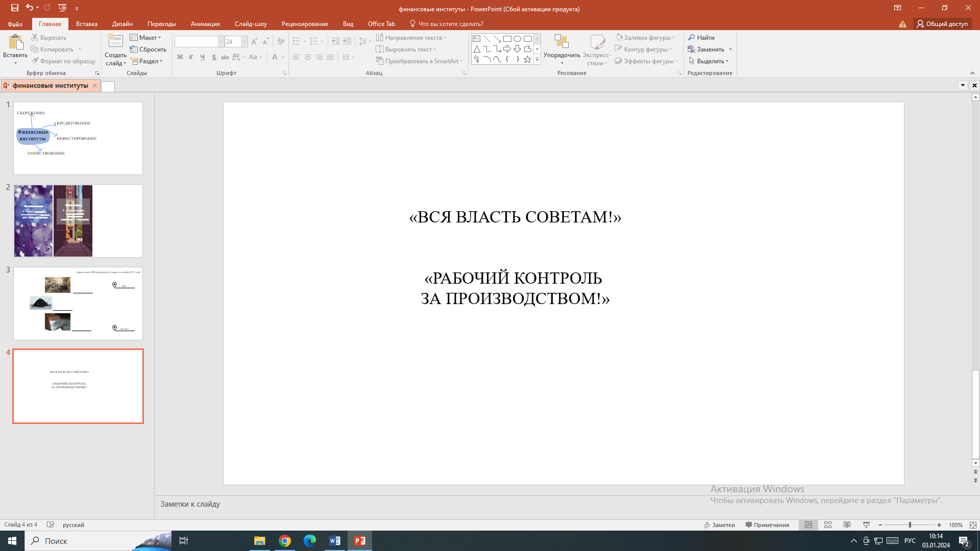Click the Save icon in quick access toolbar
The image size is (980, 551).
pos(15,8)
